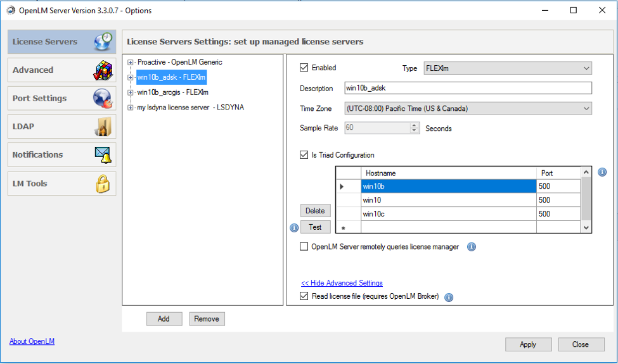Click the LDAP building icon
Image resolution: width=618 pixels, height=364 pixels.
(x=103, y=127)
